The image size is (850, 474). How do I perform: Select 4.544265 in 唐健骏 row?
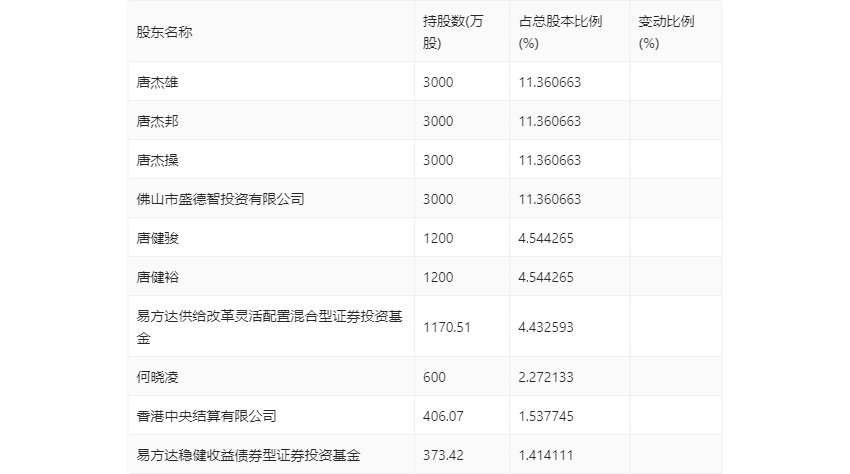(x=546, y=238)
